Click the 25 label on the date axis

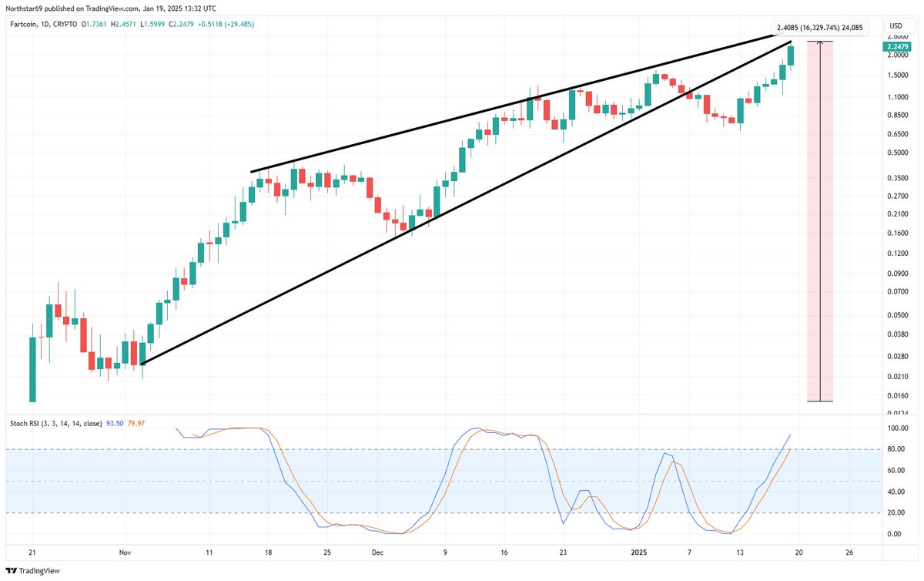(x=327, y=552)
